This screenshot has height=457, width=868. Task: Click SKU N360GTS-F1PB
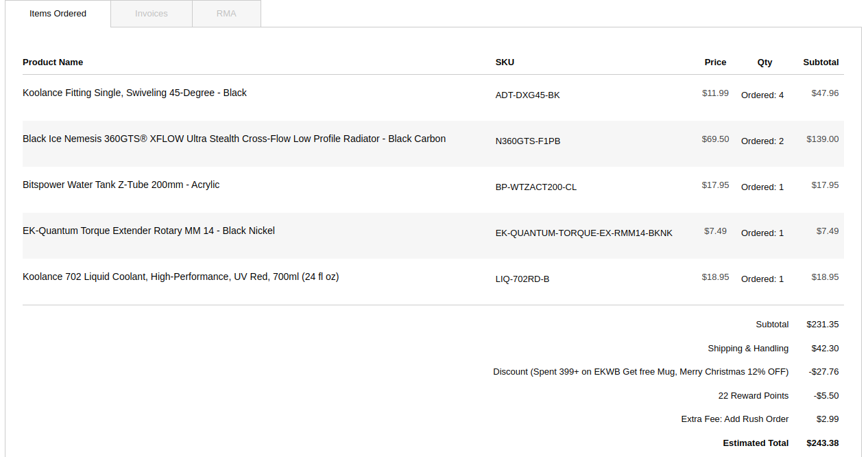click(528, 141)
